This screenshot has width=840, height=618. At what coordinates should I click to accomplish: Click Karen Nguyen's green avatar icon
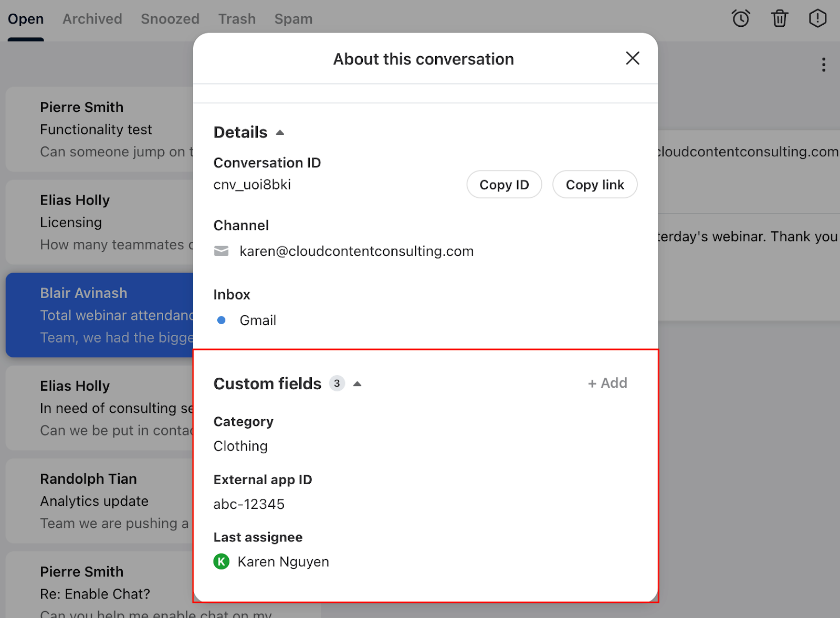pos(222,562)
